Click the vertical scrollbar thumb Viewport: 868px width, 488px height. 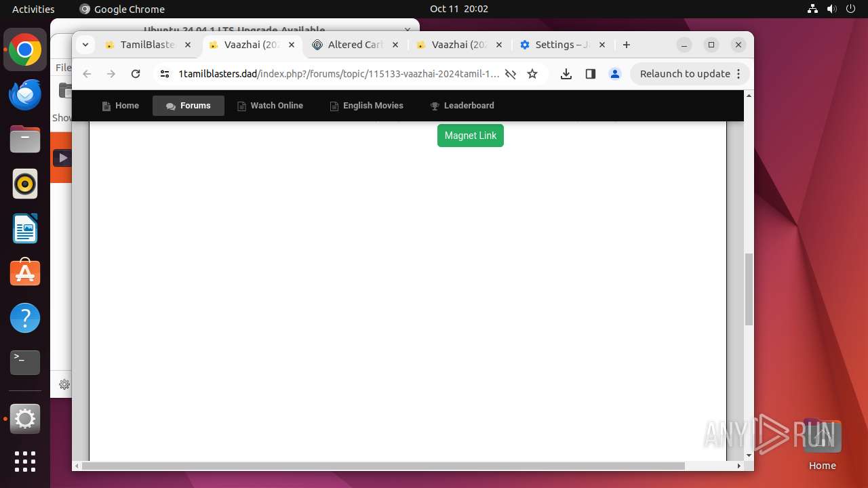(749, 289)
